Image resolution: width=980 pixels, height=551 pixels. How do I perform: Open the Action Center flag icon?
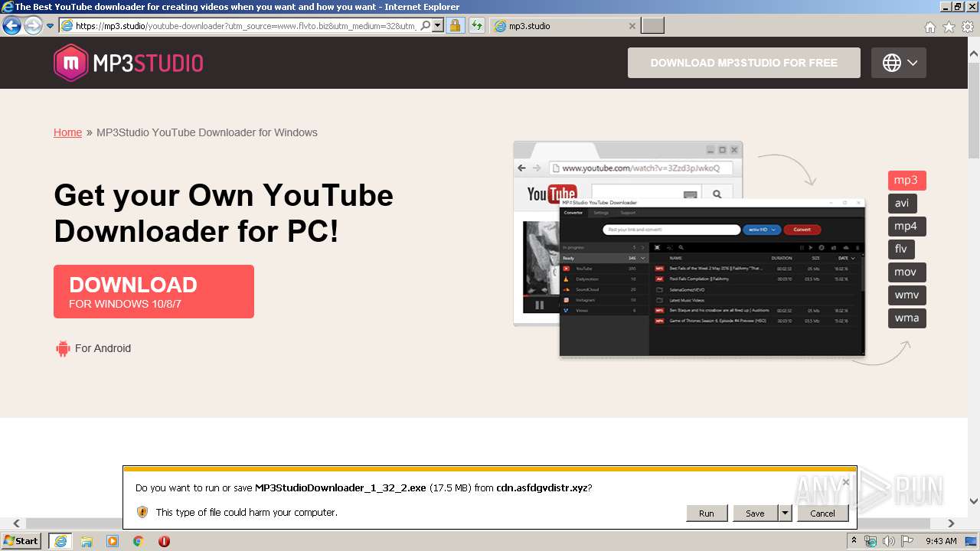[907, 541]
